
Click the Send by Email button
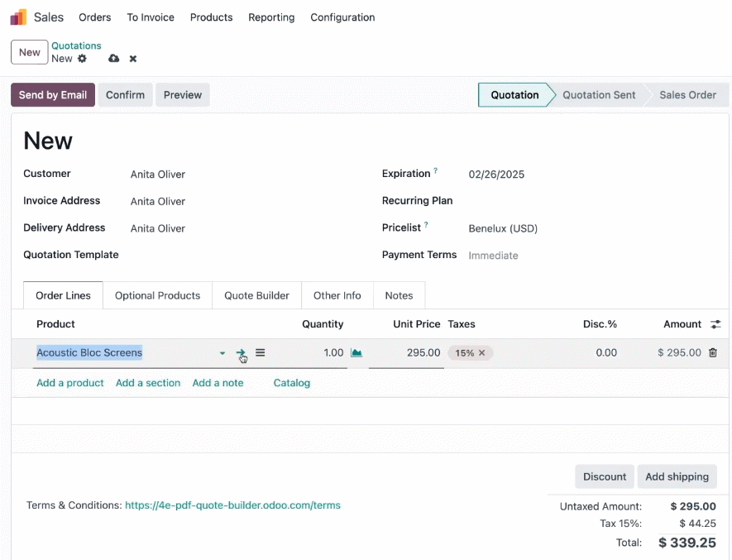coord(53,95)
